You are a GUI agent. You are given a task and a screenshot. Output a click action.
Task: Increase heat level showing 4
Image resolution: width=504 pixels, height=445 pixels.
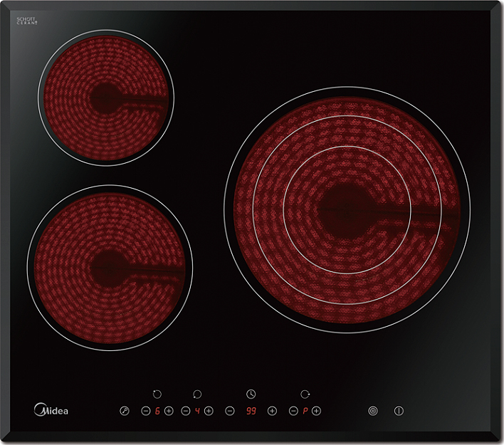tap(209, 411)
